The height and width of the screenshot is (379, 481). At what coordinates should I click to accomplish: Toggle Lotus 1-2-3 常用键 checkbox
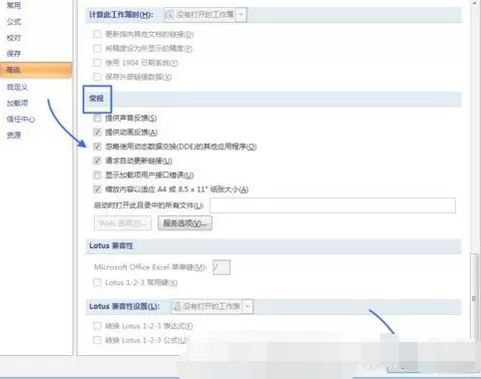tap(97, 283)
